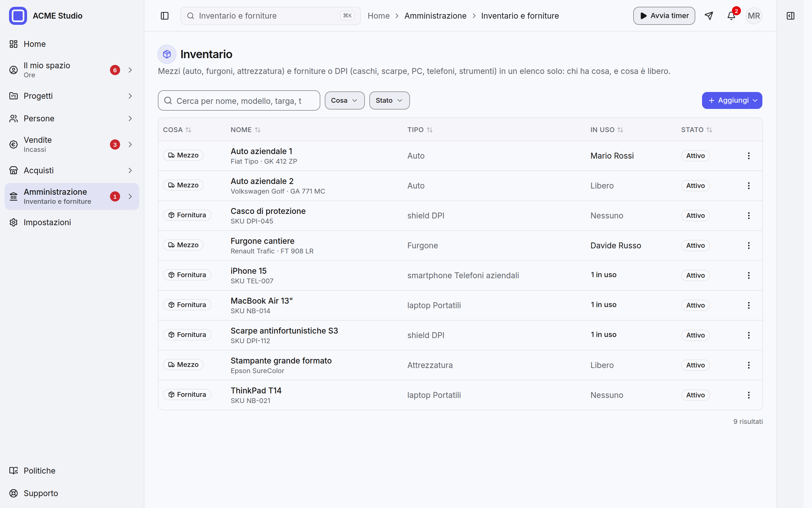Screen dimensions: 812x508
Task: Click the inventory search field
Action: tap(239, 100)
